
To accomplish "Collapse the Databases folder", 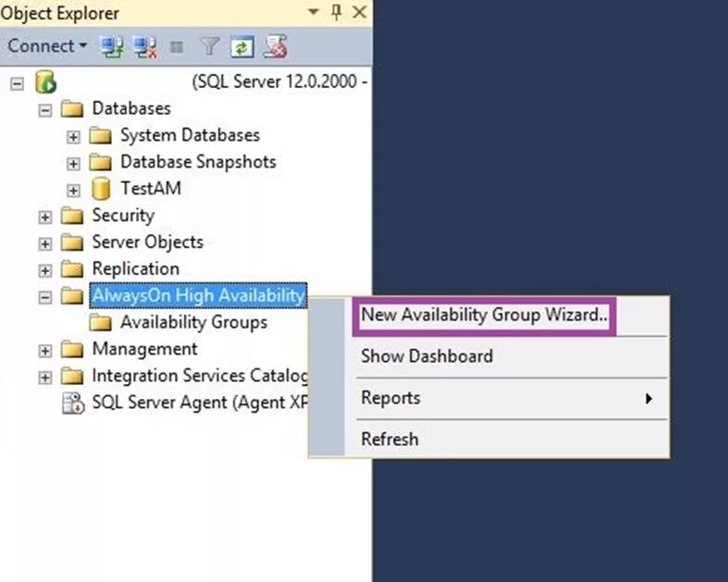I will pos(45,110).
